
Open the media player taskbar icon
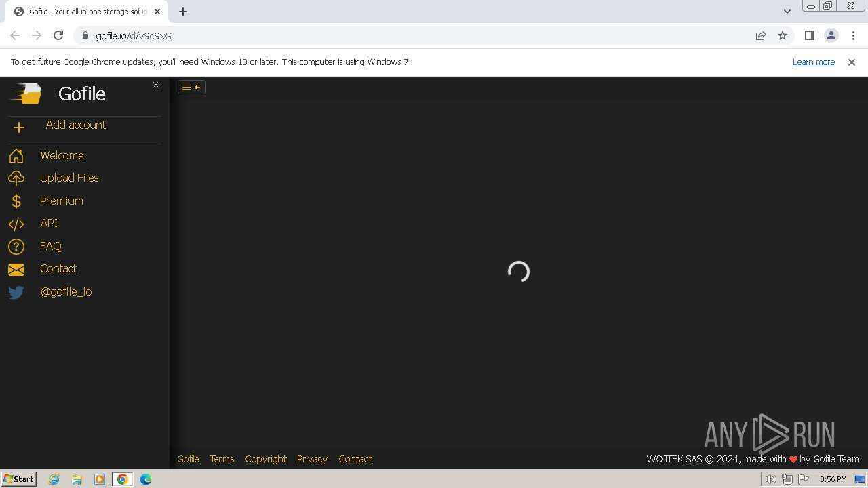click(x=100, y=479)
